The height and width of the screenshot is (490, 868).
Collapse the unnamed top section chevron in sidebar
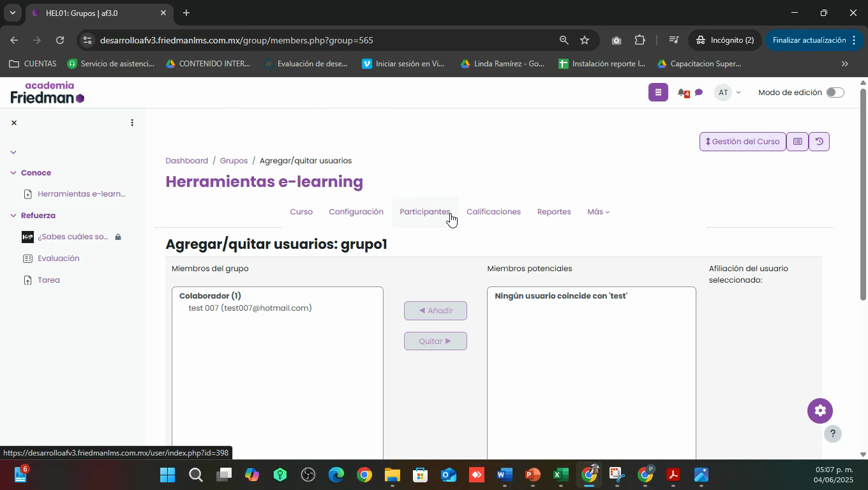[13, 152]
